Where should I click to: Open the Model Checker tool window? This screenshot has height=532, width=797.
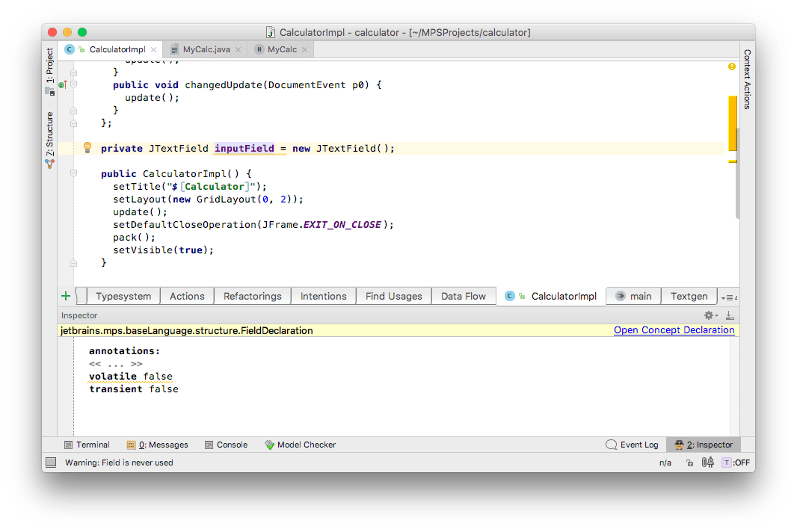[300, 445]
